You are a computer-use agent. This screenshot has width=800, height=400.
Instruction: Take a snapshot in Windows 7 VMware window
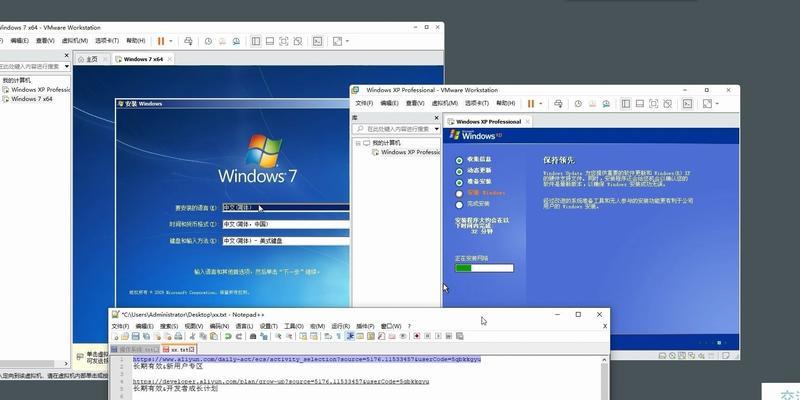tap(208, 41)
